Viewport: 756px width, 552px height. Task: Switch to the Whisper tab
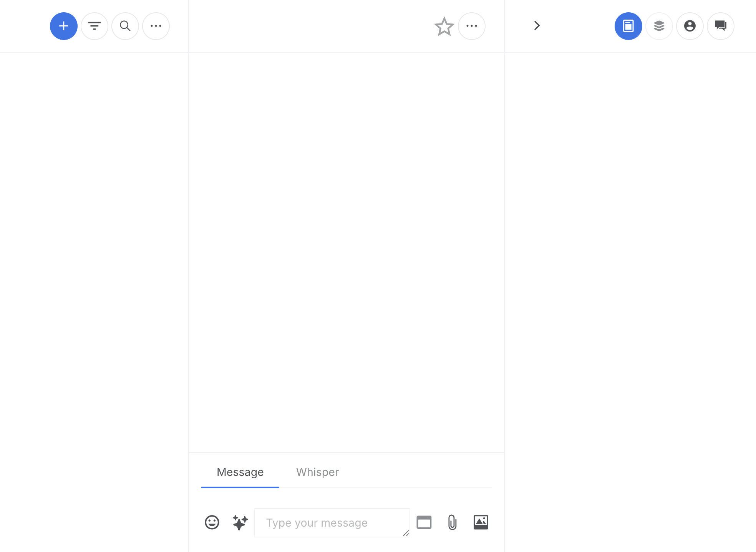pos(317,472)
